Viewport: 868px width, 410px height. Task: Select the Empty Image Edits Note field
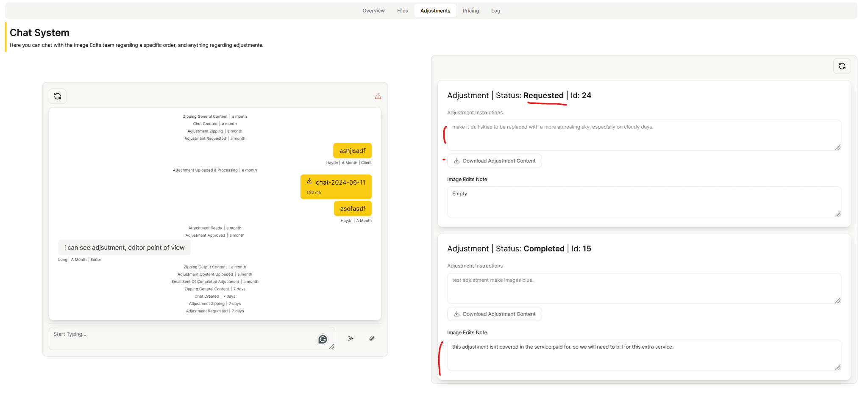point(644,202)
